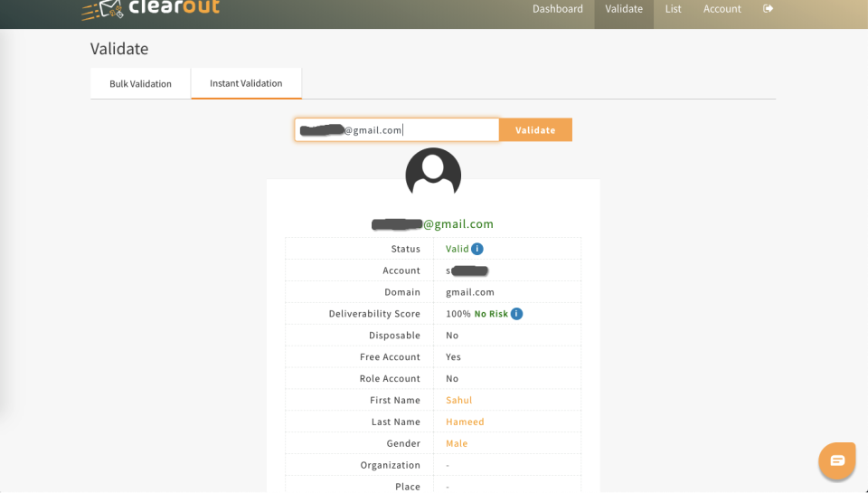This screenshot has width=868, height=493.
Task: Click the logout icon in header
Action: (x=769, y=9)
